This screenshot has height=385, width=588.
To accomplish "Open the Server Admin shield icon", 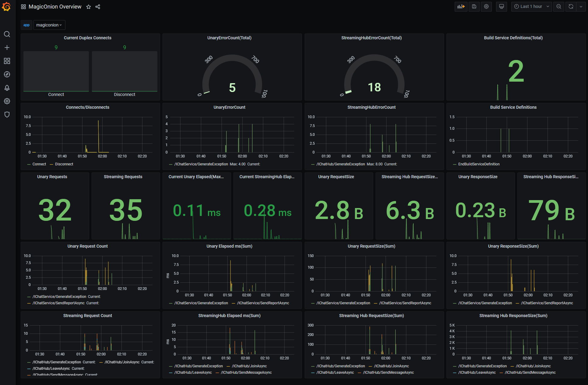I will [7, 115].
